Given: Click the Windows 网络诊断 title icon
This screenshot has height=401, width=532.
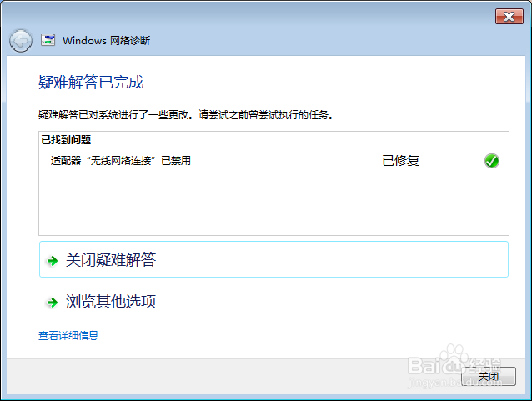Looking at the screenshot, I should click(48, 40).
